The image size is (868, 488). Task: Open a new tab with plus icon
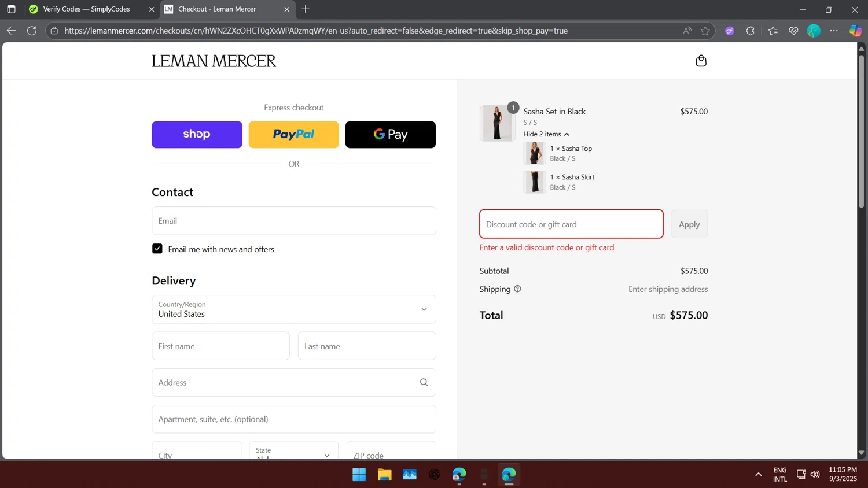(306, 9)
